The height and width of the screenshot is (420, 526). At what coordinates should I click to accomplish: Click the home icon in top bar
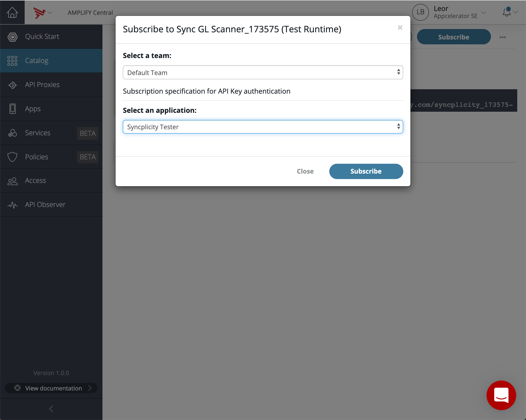[x=12, y=12]
